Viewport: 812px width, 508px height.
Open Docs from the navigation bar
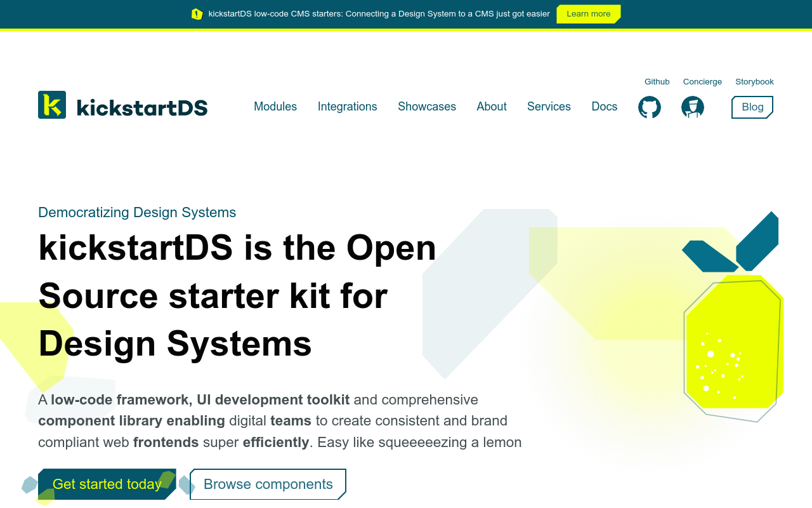[x=605, y=107]
